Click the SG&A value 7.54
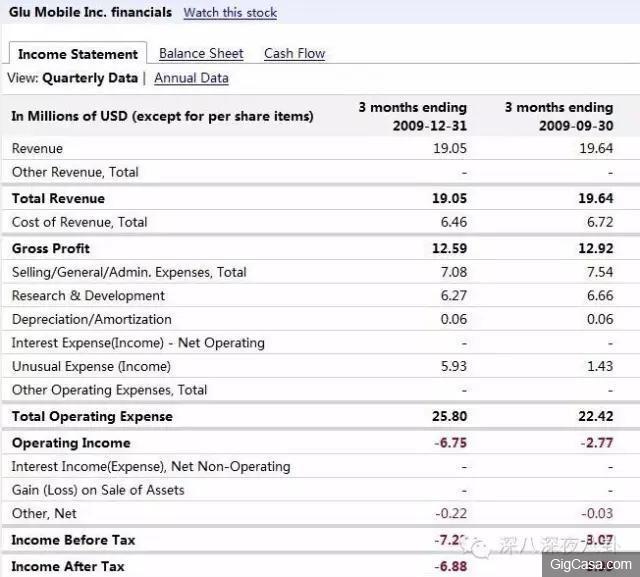This screenshot has width=640, height=577. tap(600, 272)
